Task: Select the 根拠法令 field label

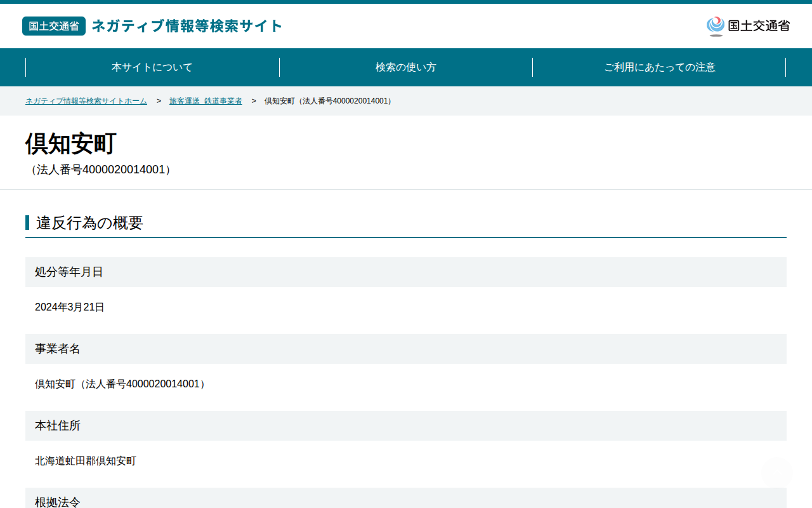Action: coord(58,502)
